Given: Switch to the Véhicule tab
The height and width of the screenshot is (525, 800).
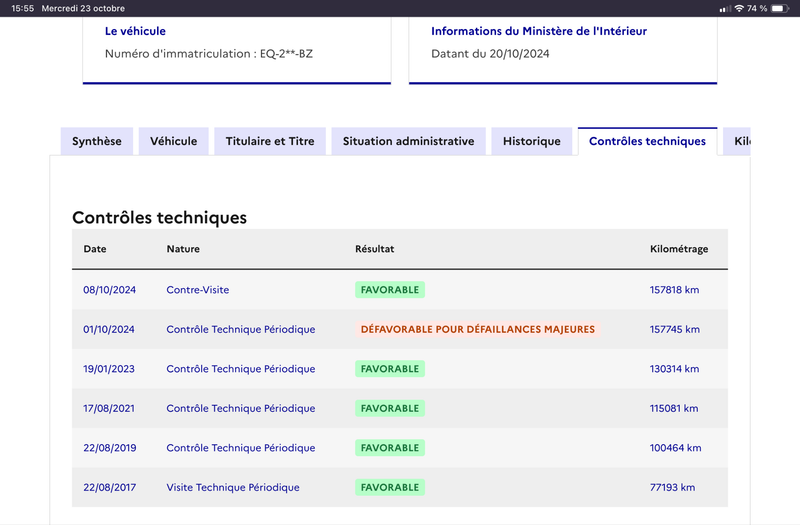Looking at the screenshot, I should (x=173, y=141).
